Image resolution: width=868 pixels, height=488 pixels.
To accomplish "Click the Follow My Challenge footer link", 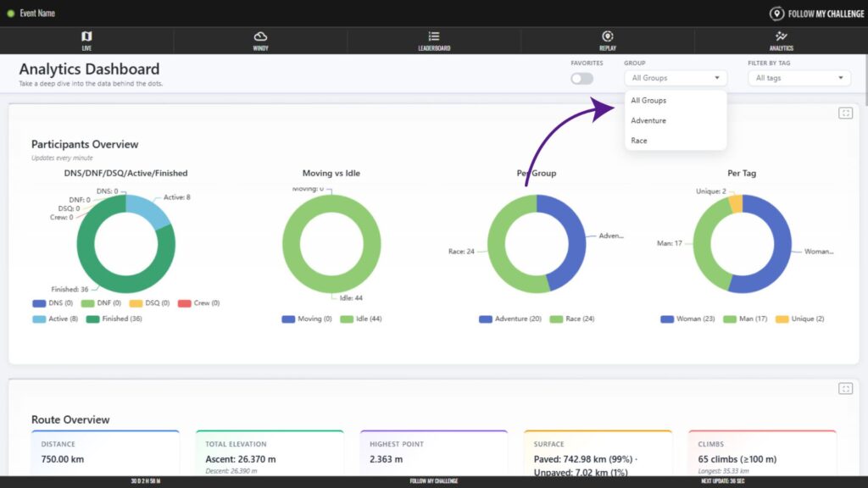I will (433, 481).
